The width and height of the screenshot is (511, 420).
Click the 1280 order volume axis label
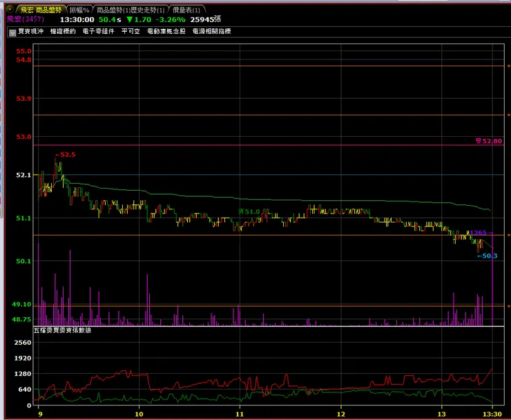(x=23, y=374)
